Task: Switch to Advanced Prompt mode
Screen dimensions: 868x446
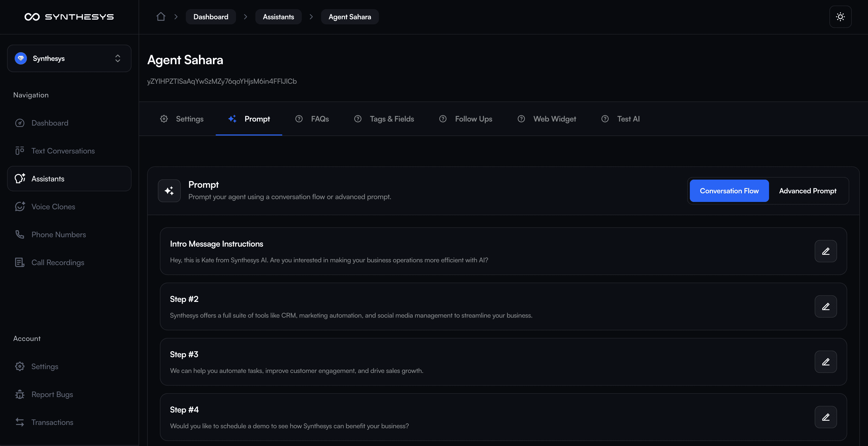Action: click(807, 191)
